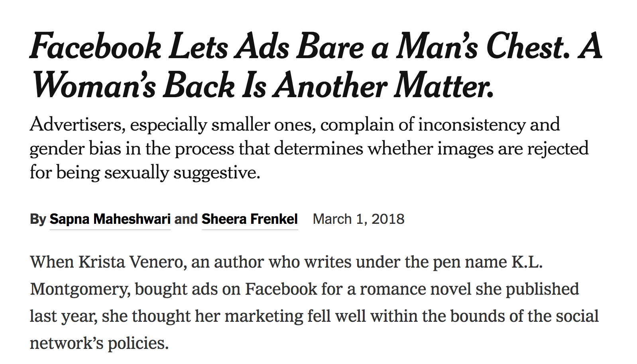Viewport: 637px width, 364px height.
Task: Click the word "Facebook" in the headline
Action: [x=95, y=47]
